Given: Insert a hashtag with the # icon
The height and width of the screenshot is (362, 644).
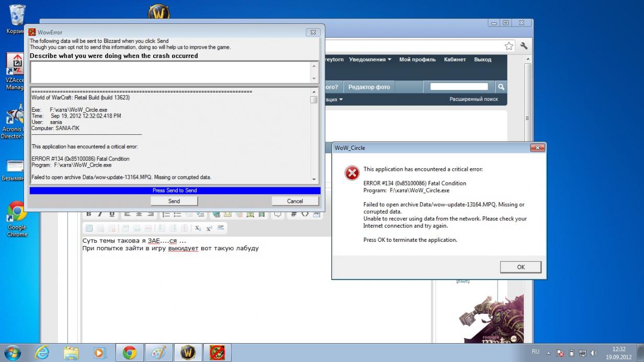Looking at the screenshot, I should 293,214.
